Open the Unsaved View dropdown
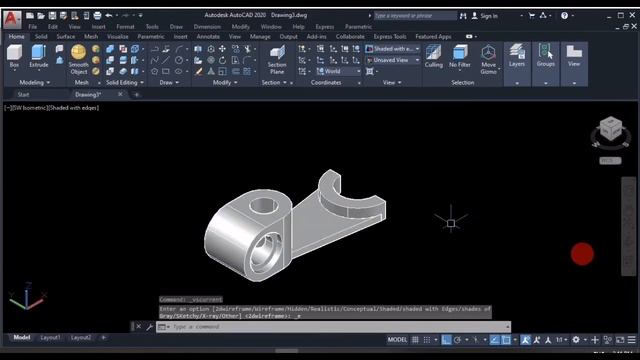This screenshot has height=360, width=640. tap(392, 60)
